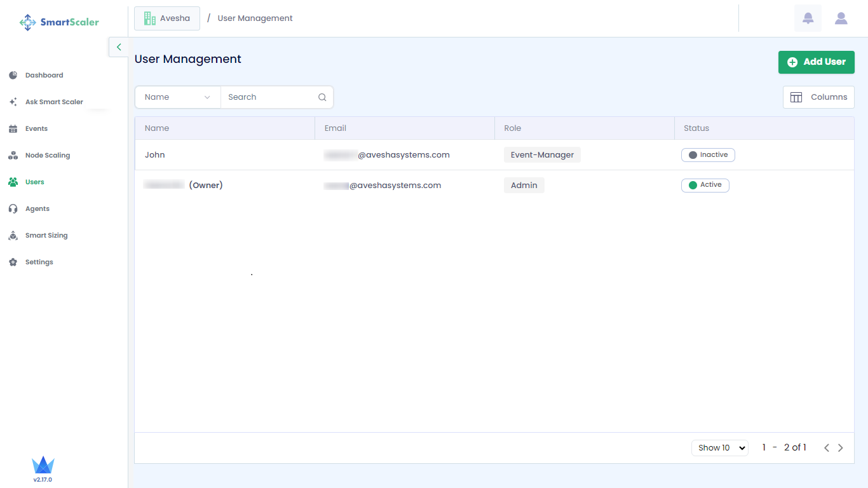868x488 pixels.
Task: Click the Ask Smart Scaler sparkle icon
Action: point(13,102)
